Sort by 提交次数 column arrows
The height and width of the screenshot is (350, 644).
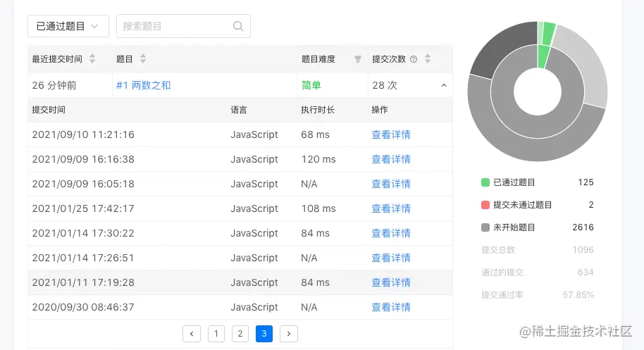428,59
